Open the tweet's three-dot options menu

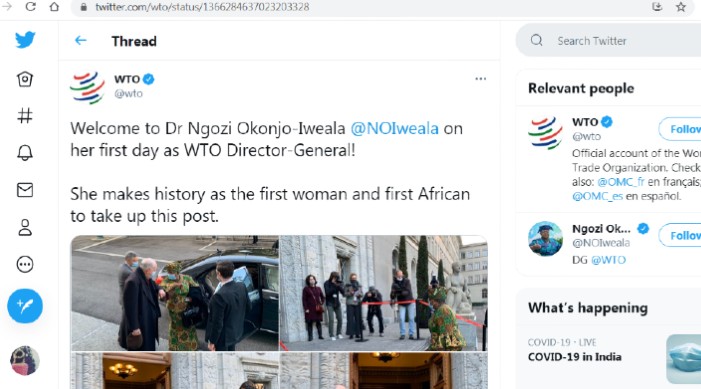click(x=481, y=79)
